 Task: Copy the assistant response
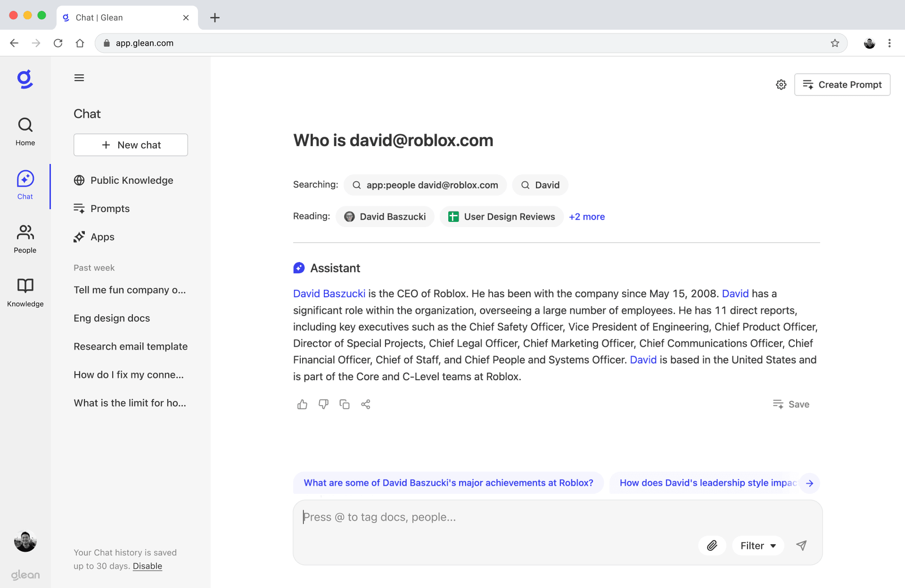345,404
